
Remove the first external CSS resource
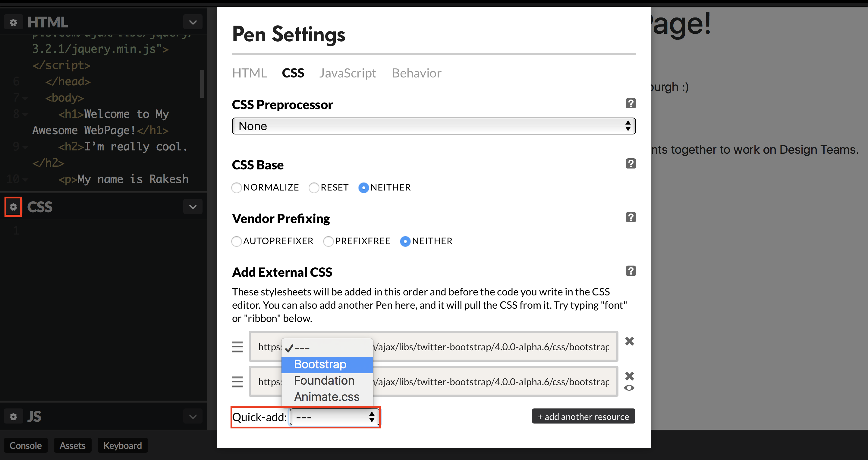pyautogui.click(x=629, y=341)
